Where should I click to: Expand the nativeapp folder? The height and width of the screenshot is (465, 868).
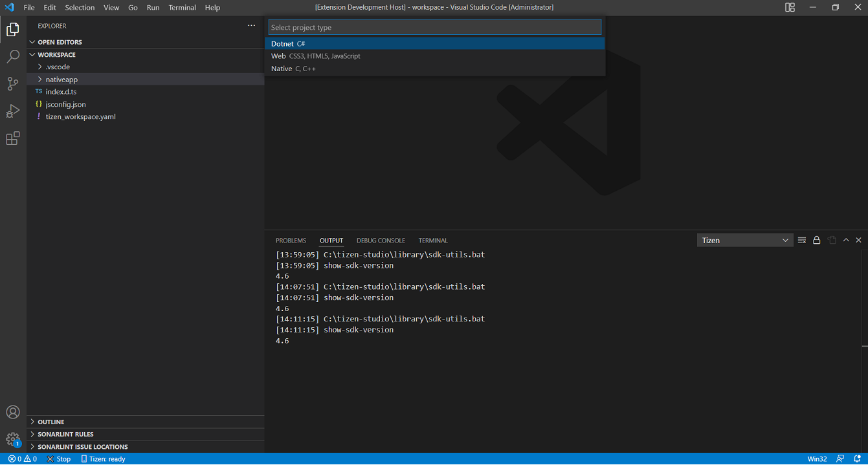click(61, 80)
